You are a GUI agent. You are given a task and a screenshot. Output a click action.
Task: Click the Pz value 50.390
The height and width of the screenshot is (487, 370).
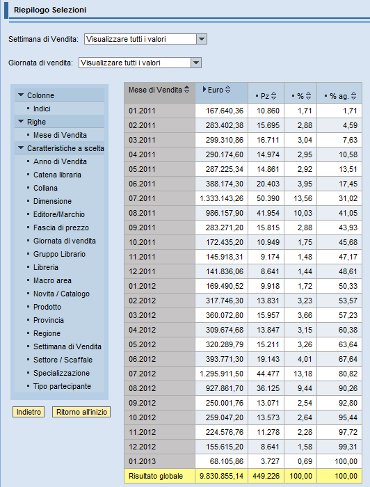tap(268, 198)
